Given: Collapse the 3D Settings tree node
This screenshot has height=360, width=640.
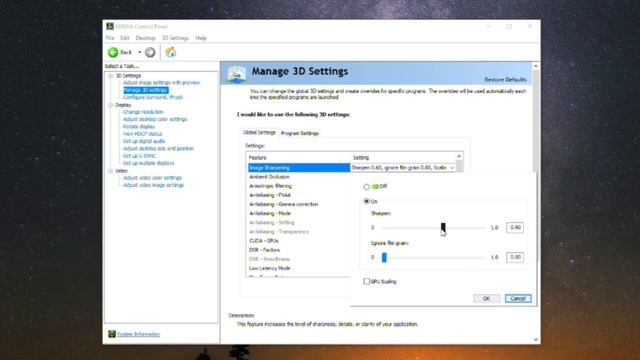Looking at the screenshot, I should (111, 76).
